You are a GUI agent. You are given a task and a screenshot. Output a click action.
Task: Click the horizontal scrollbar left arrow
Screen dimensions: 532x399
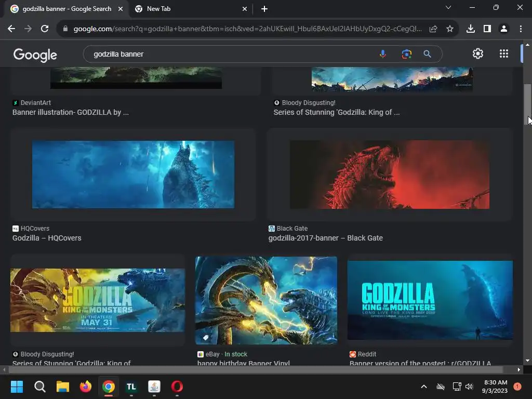(4, 369)
